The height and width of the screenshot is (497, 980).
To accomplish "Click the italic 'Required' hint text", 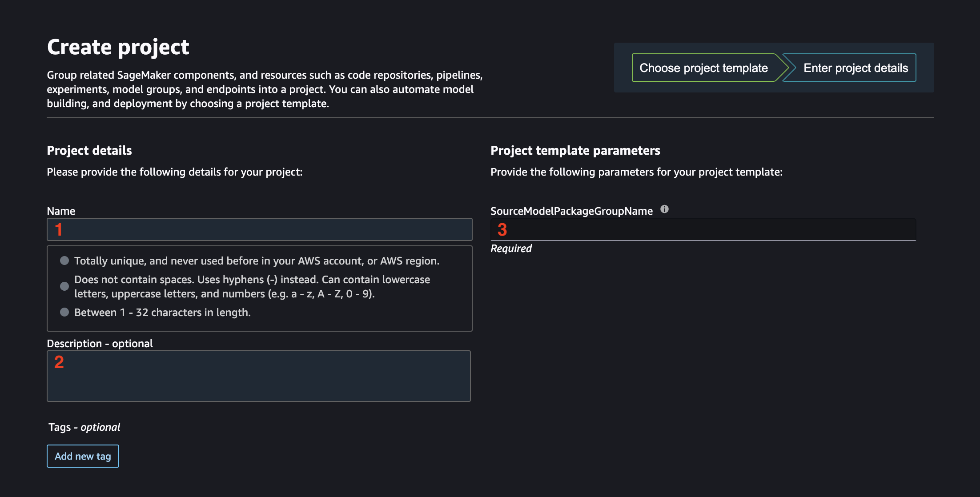I will [x=511, y=248].
